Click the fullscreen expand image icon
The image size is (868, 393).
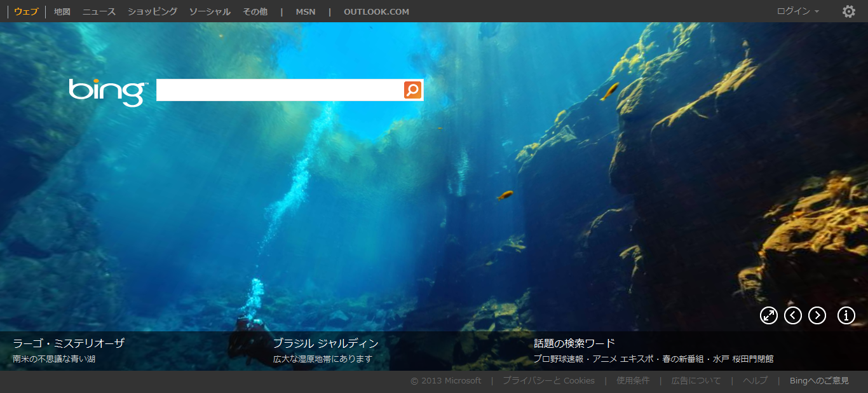(769, 315)
